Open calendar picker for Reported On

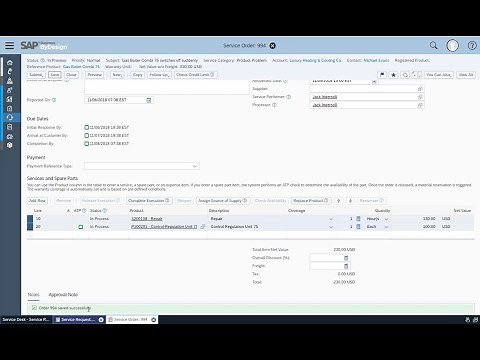(x=149, y=100)
